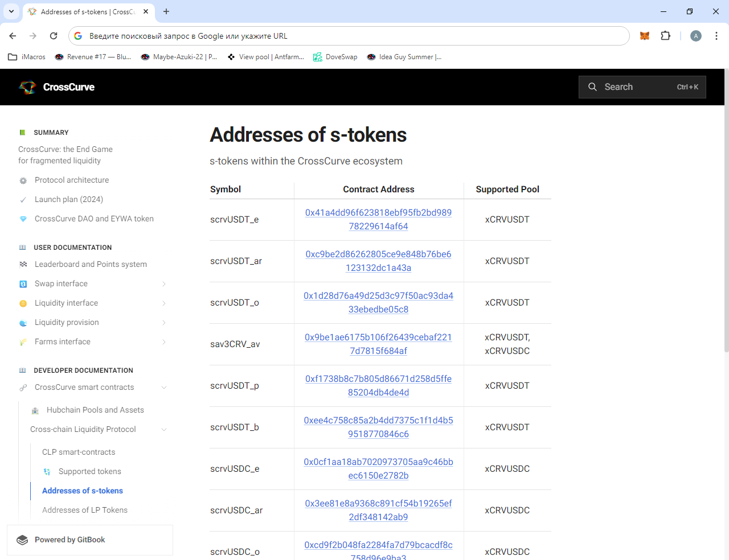Screen dimensions: 729x560
Task: Open the Chrome profile avatar
Action: [x=695, y=36]
